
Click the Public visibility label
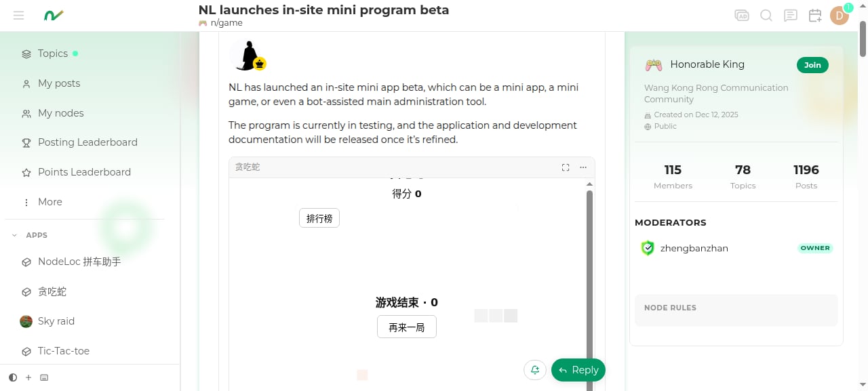[x=665, y=126]
